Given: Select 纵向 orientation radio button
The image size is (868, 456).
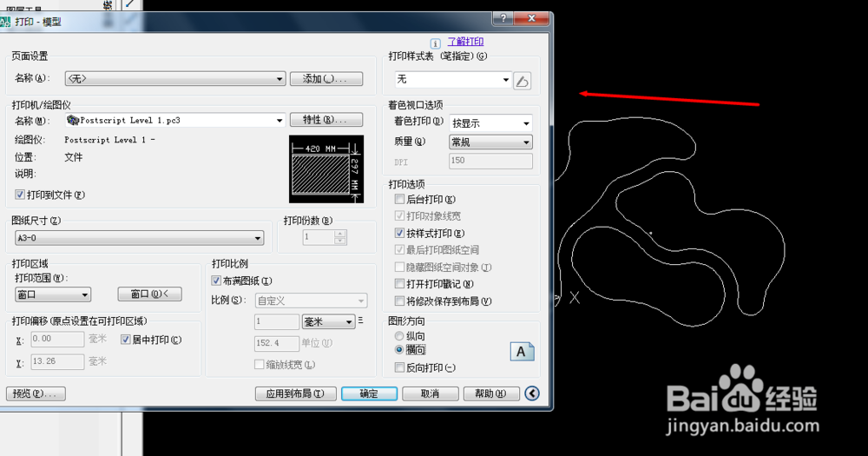Looking at the screenshot, I should pos(399,336).
